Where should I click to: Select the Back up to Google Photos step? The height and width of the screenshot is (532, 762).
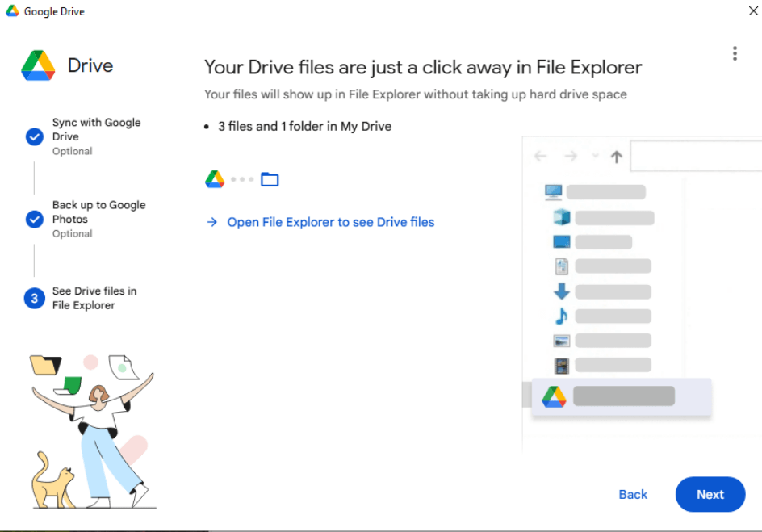pyautogui.click(x=98, y=212)
